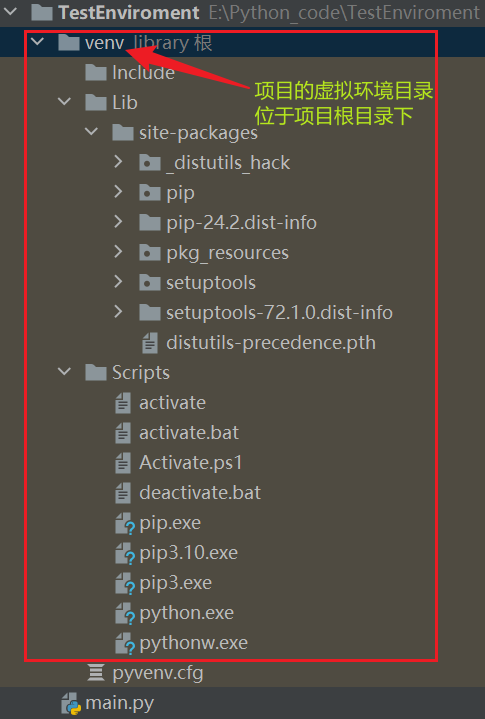Click the pyvenv.cfg config file icon
Image resolution: width=485 pixels, height=719 pixels.
pyautogui.click(x=96, y=673)
